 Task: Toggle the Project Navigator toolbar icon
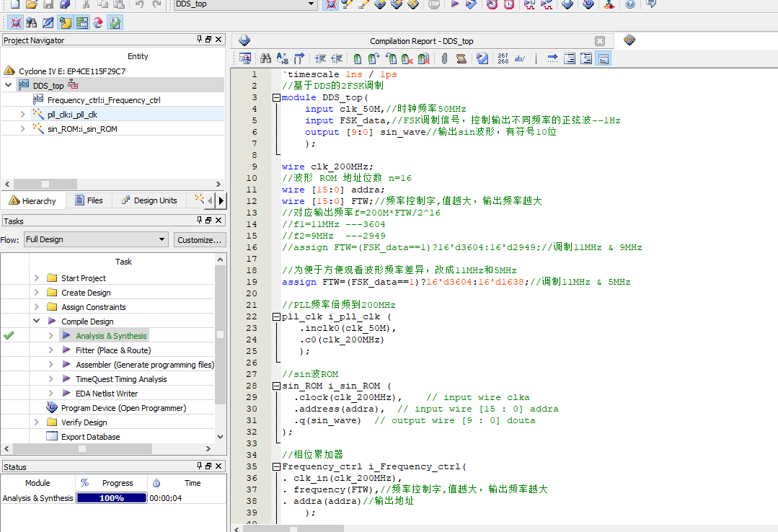click(x=15, y=22)
